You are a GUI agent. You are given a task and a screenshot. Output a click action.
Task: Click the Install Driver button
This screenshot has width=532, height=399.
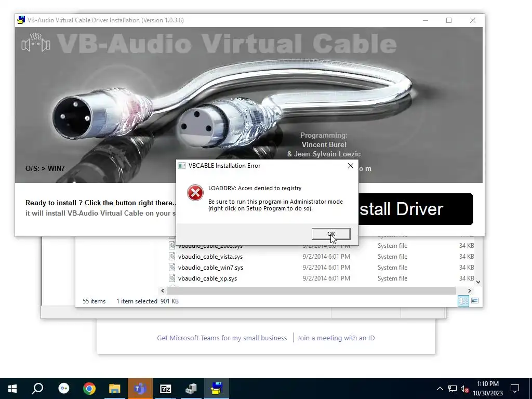[x=415, y=209]
